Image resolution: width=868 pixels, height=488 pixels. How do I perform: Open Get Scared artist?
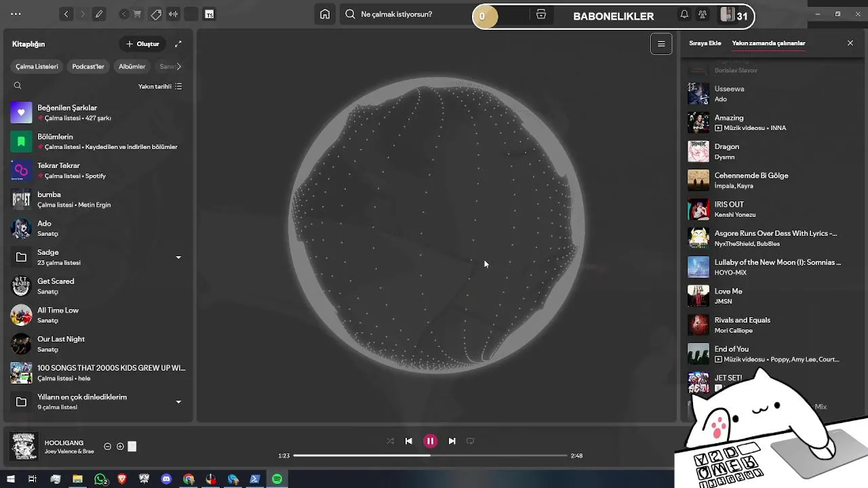click(98, 286)
